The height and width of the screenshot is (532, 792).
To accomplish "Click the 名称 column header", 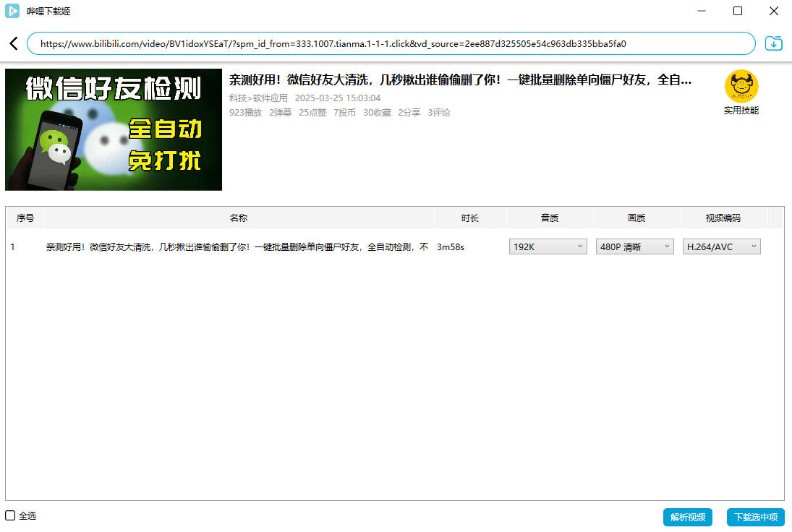I will coord(239,218).
